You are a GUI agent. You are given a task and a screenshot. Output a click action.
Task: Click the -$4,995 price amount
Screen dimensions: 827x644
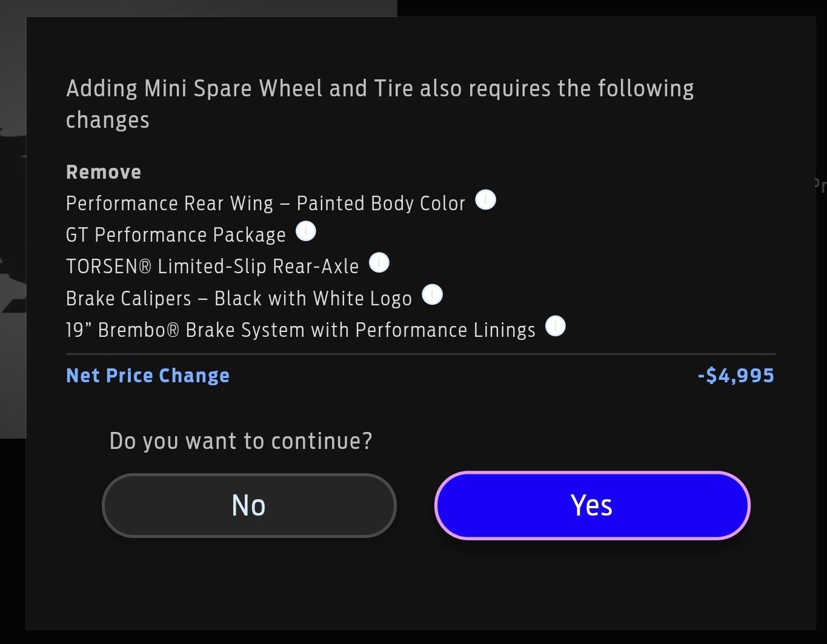point(736,376)
